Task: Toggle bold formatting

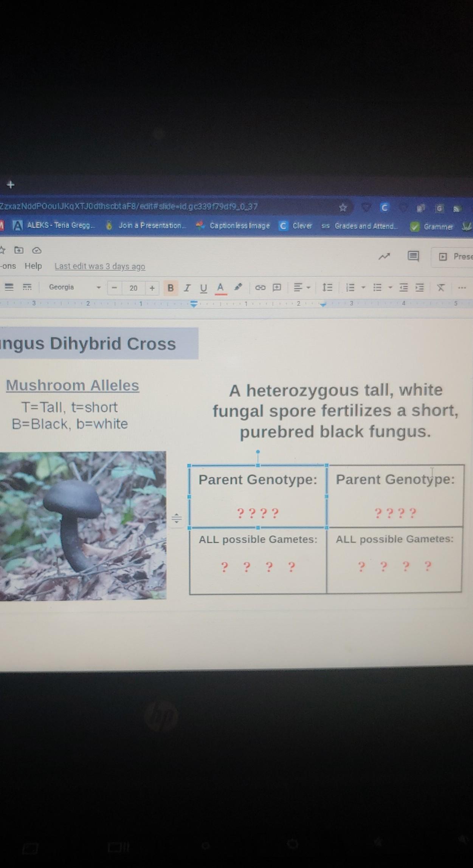Action: (171, 288)
